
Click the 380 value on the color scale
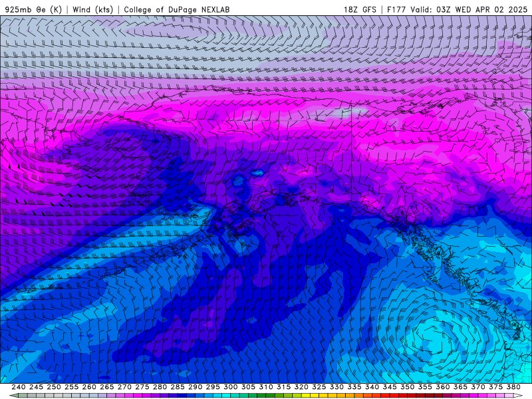513,387
